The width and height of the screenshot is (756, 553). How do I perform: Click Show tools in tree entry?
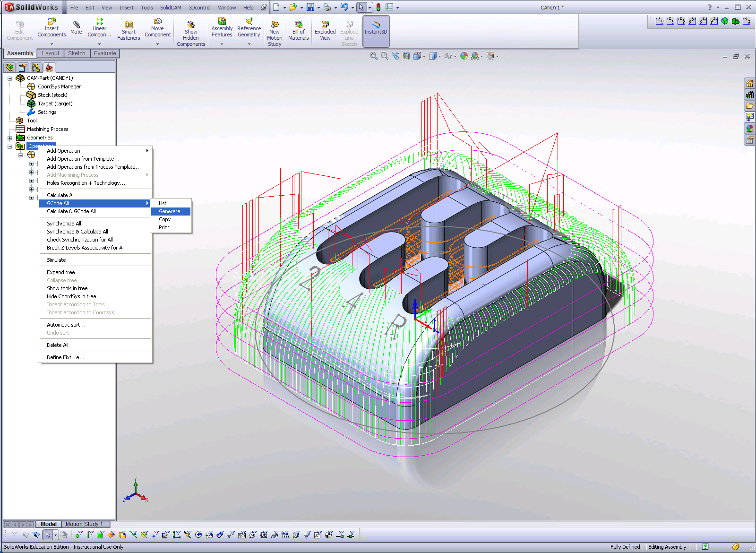[x=95, y=288]
